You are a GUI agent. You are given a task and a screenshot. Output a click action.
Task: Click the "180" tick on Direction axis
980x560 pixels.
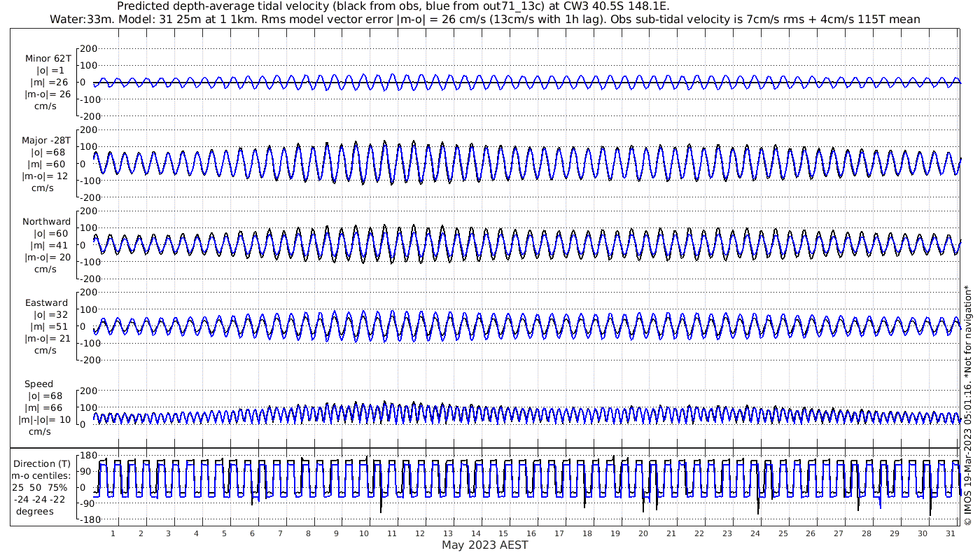(x=88, y=456)
